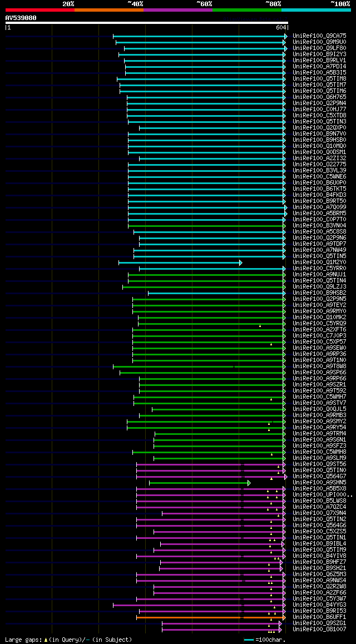Select label UniRef100_B6TKT5
The height and width of the screenshot is (644, 356).
pos(319,189)
